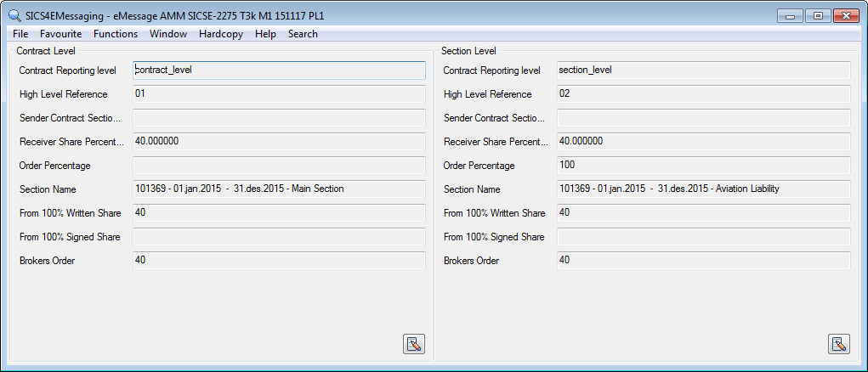Open the Help menu
The image size is (868, 372).
[x=265, y=34]
